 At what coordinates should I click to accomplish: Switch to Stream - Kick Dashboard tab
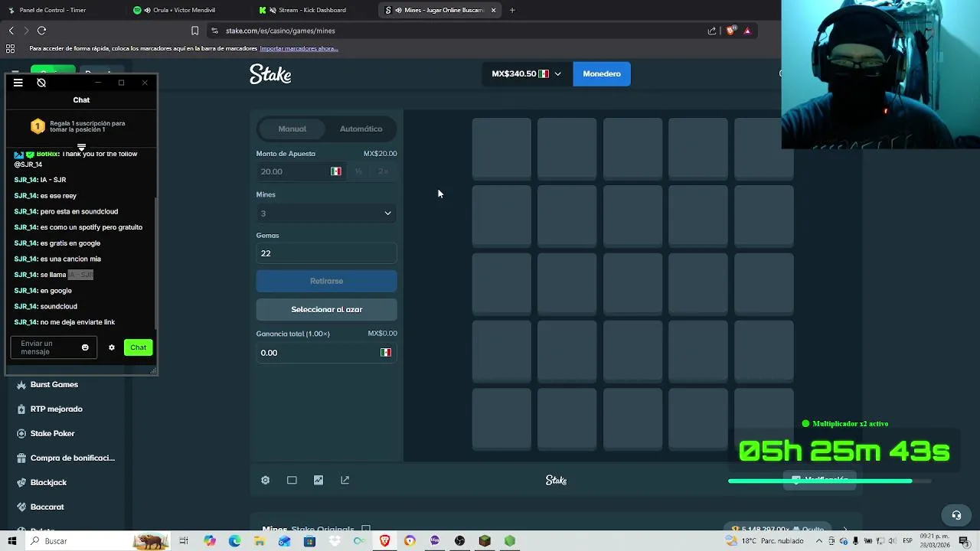click(312, 10)
